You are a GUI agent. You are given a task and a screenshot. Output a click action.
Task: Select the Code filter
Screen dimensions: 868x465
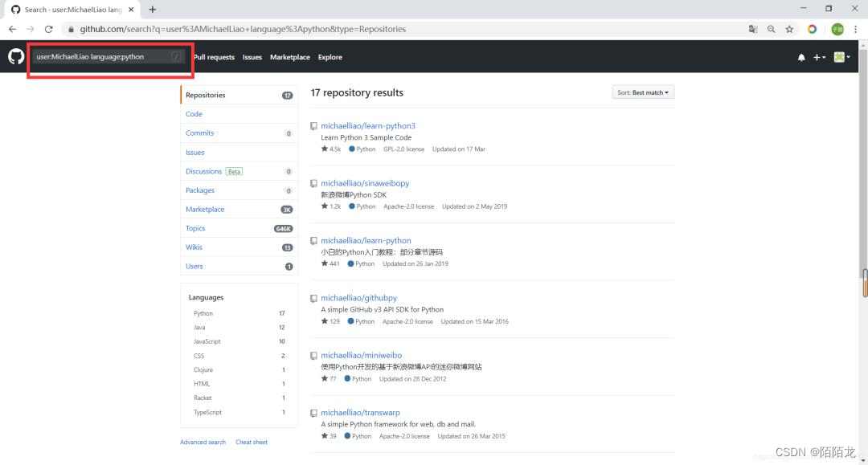[240, 114]
